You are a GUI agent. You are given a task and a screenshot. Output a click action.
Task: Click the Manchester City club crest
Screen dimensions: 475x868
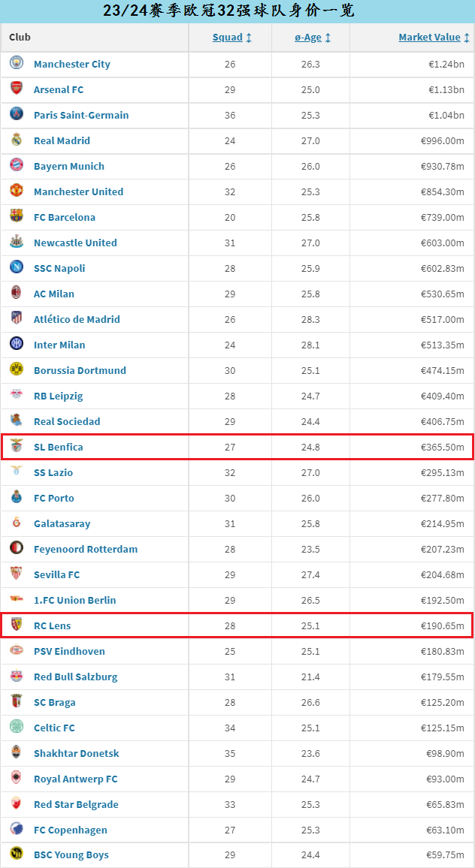[x=17, y=64]
